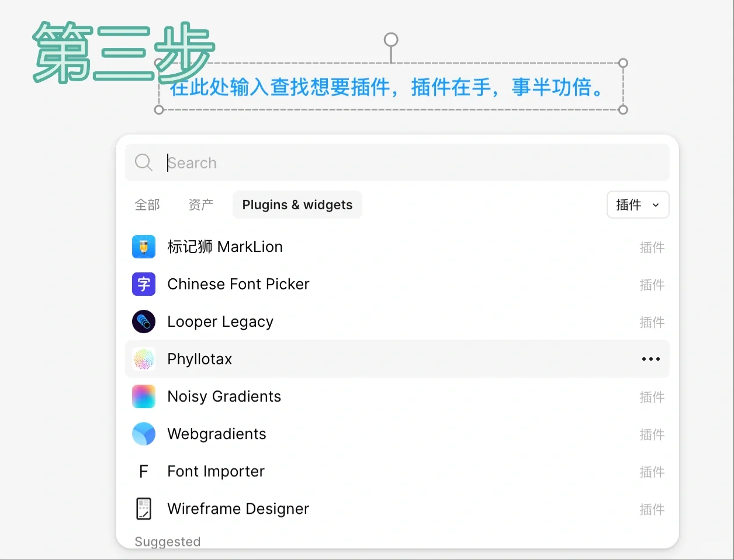Click the Font Importer F icon
734x560 pixels.
[x=144, y=471]
